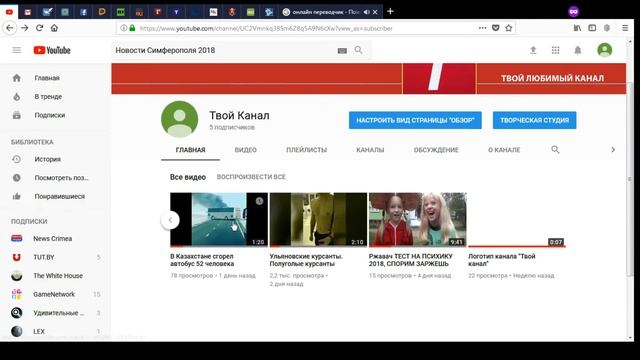
Task: Go to browser home page icon
Action: tap(54, 28)
